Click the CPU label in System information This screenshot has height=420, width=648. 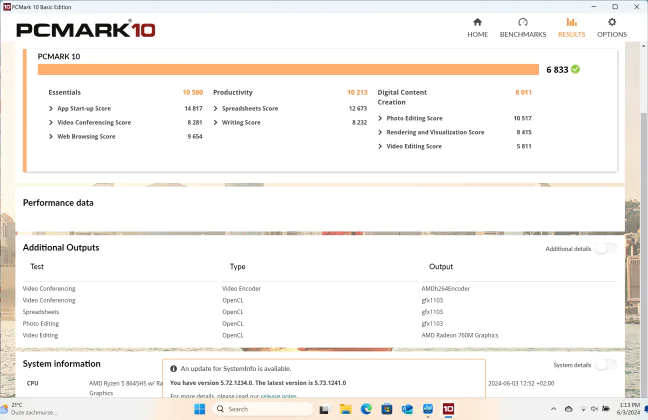[x=33, y=383]
